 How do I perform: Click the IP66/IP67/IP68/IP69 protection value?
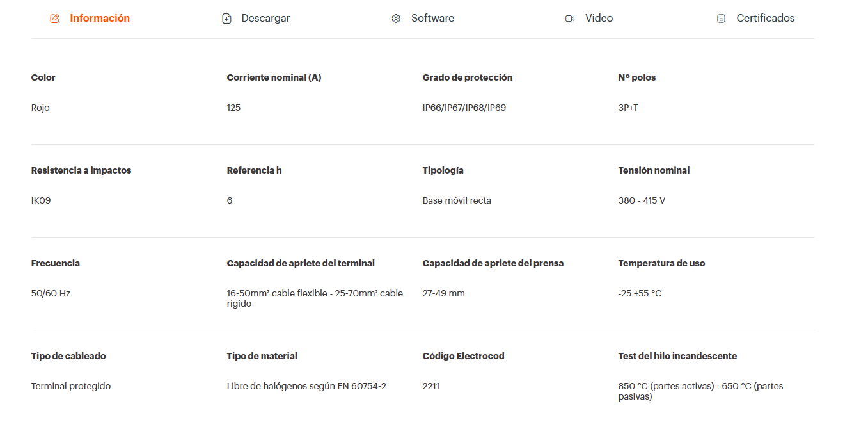click(464, 108)
